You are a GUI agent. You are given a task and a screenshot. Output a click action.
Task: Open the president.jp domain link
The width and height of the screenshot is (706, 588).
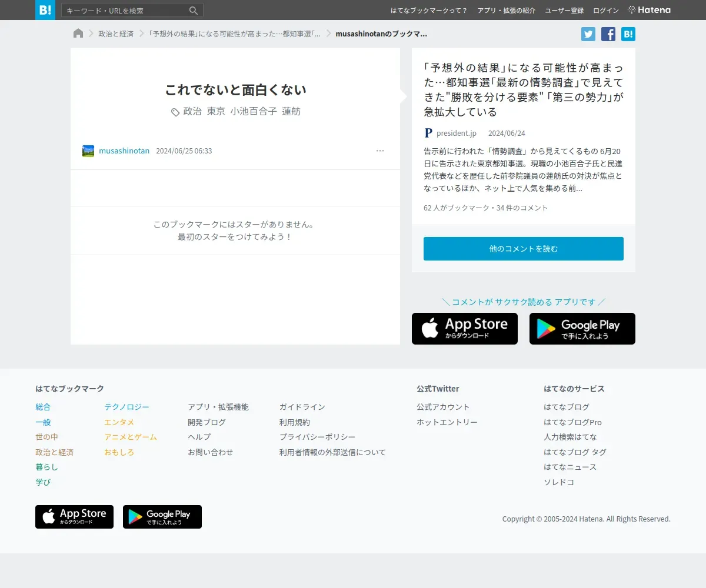pos(457,133)
